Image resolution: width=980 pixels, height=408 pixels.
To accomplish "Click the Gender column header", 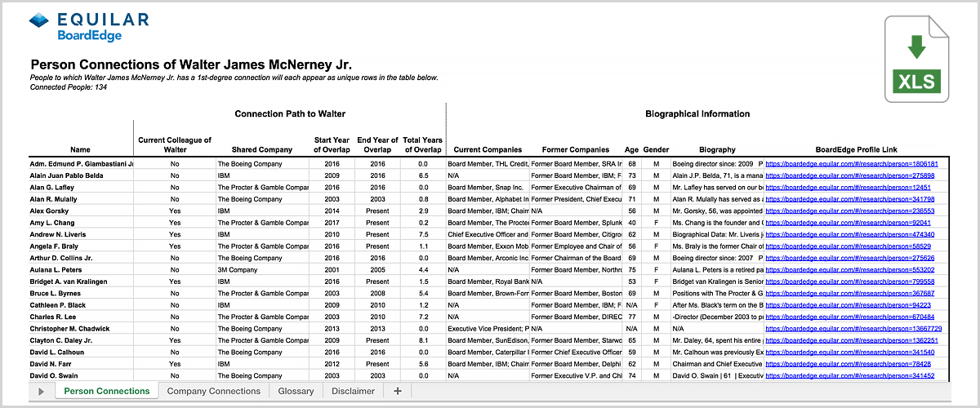I will pos(656,150).
